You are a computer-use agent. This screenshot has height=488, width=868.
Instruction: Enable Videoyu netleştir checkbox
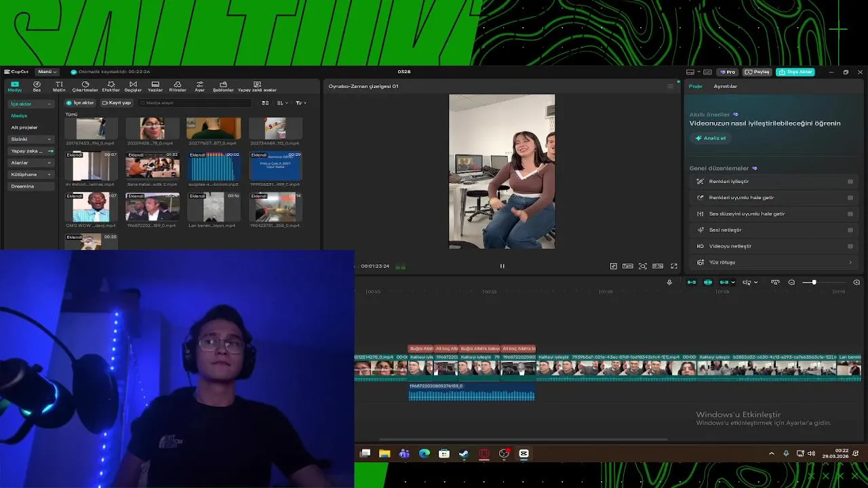point(850,246)
